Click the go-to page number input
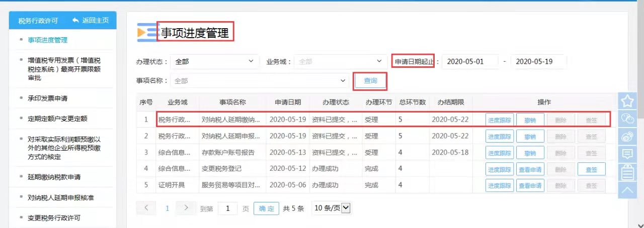 coord(228,208)
